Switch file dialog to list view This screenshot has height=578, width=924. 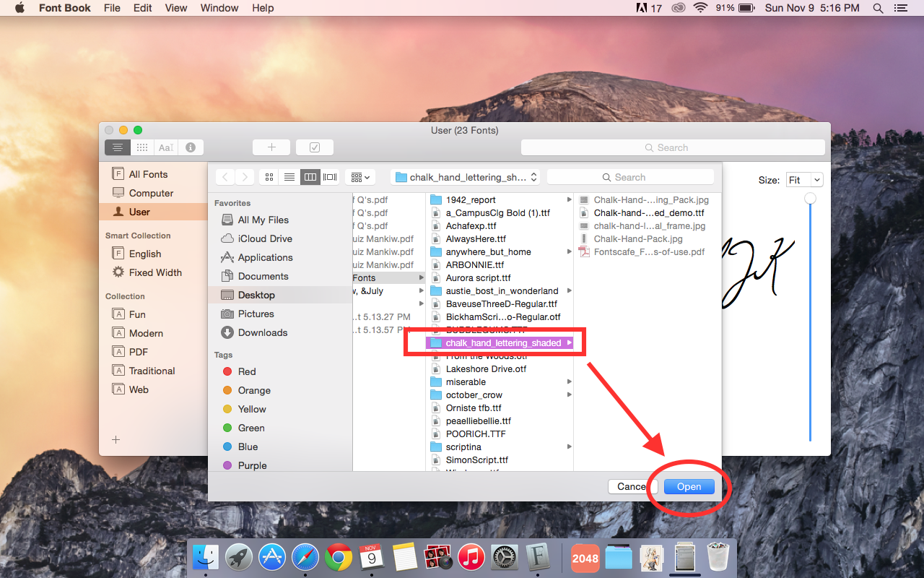[x=289, y=177]
